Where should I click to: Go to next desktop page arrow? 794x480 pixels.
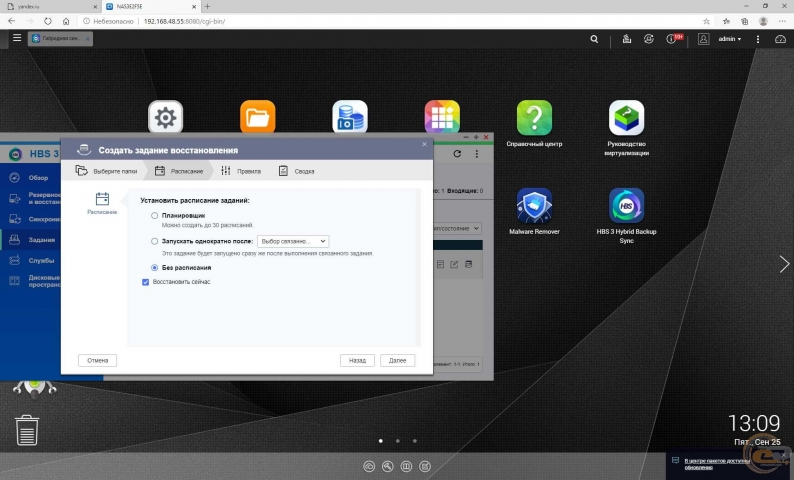(x=784, y=264)
